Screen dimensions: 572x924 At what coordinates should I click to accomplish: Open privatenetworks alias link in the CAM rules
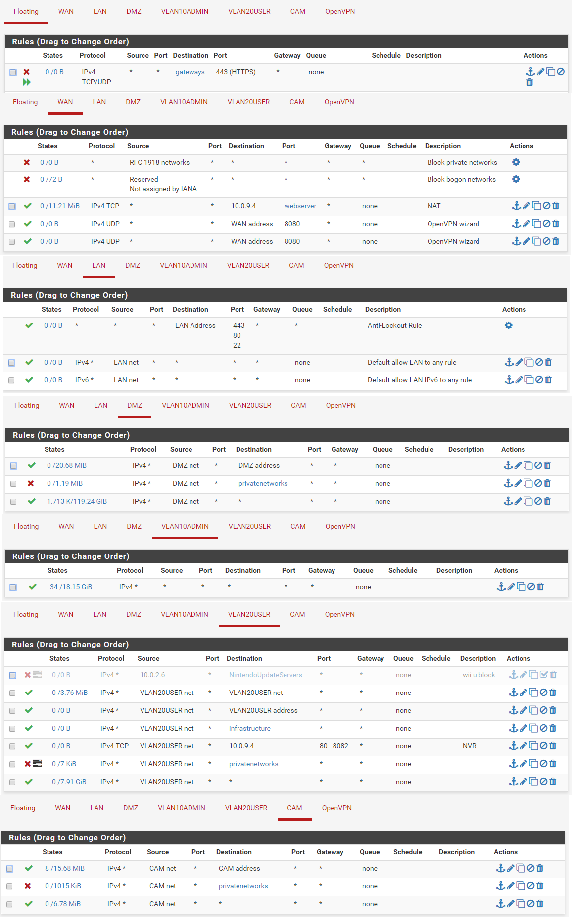pos(243,886)
